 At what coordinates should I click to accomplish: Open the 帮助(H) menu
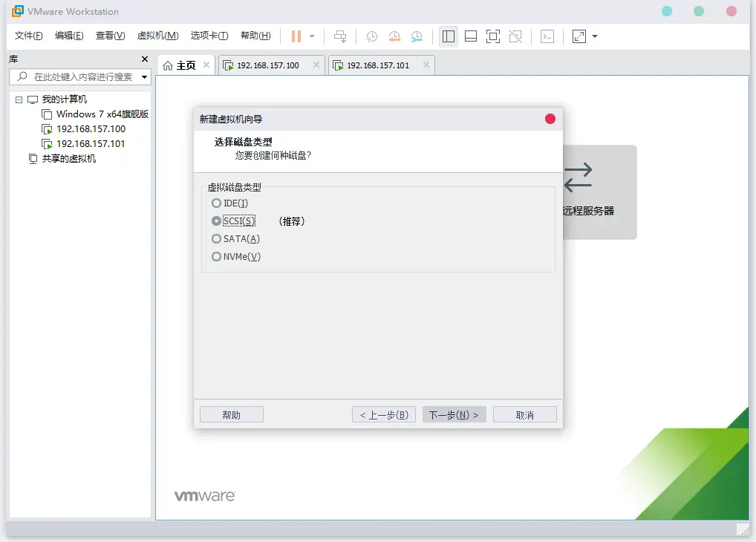(255, 36)
